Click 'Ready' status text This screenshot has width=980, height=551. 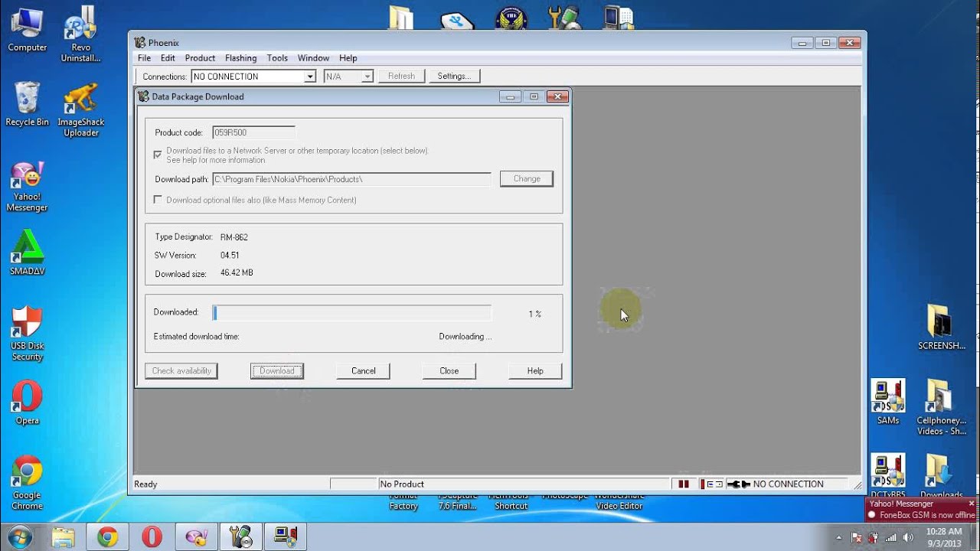click(x=145, y=484)
